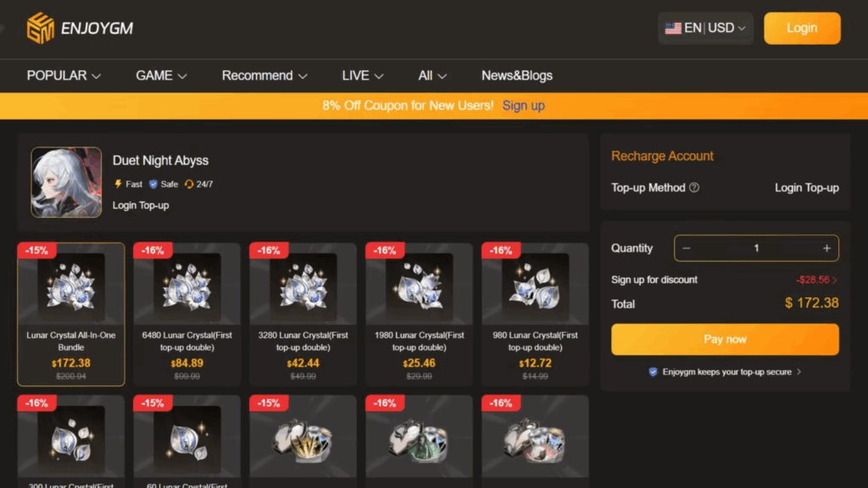
Task: Click the Login button
Action: point(802,28)
